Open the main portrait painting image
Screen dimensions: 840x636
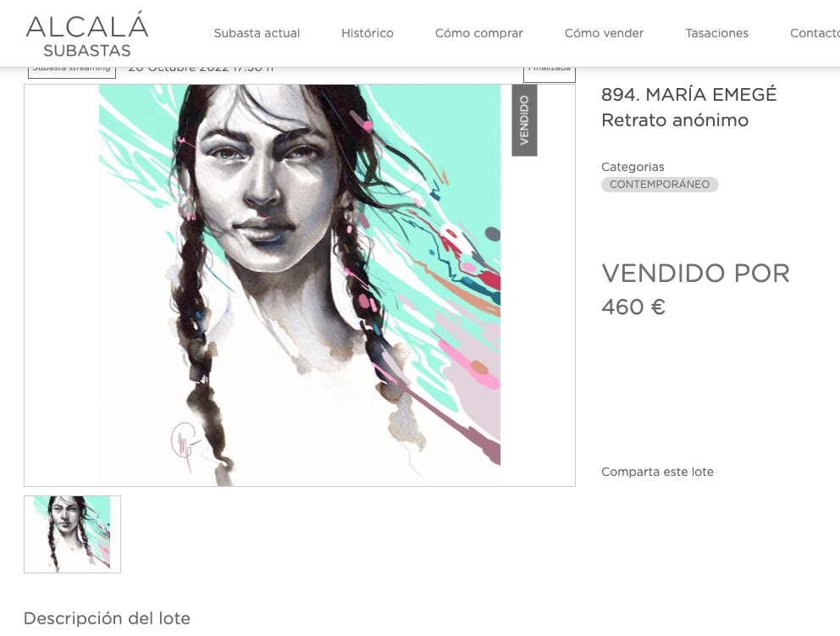coord(300,285)
